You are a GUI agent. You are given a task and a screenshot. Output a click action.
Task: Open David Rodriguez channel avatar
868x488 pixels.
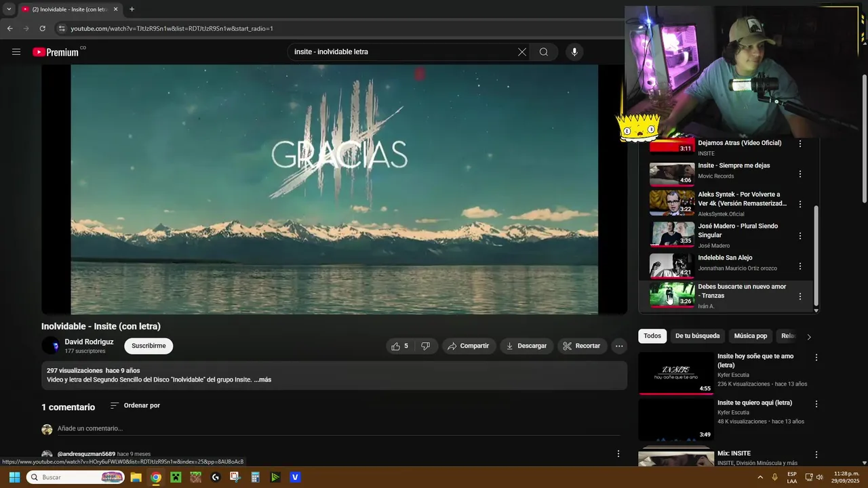(50, 346)
